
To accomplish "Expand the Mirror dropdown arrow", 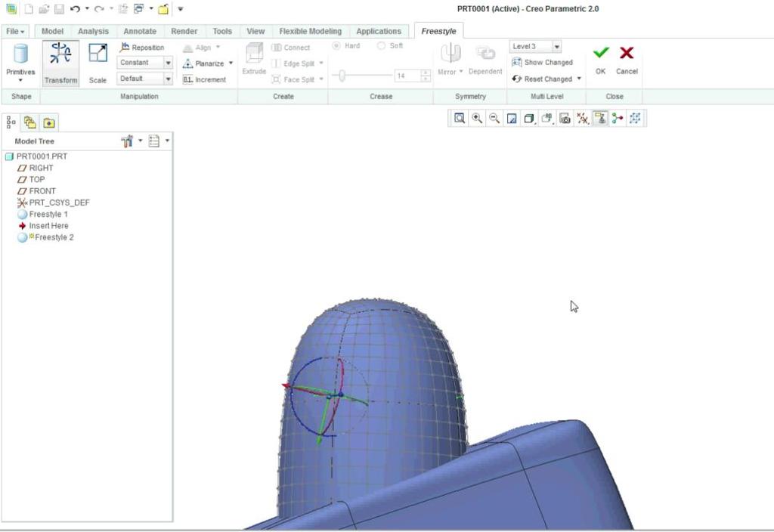I will point(461,72).
